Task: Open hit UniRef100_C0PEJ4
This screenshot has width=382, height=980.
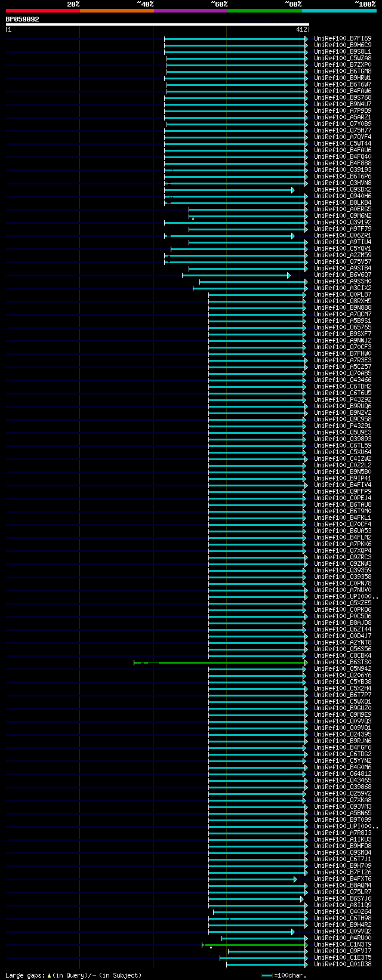Action: click(343, 498)
